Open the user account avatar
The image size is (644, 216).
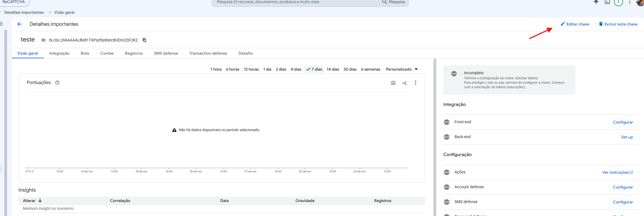coord(640,2)
